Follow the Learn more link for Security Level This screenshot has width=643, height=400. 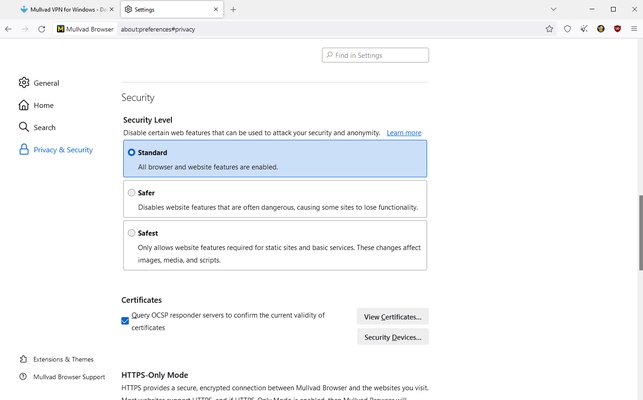point(404,133)
